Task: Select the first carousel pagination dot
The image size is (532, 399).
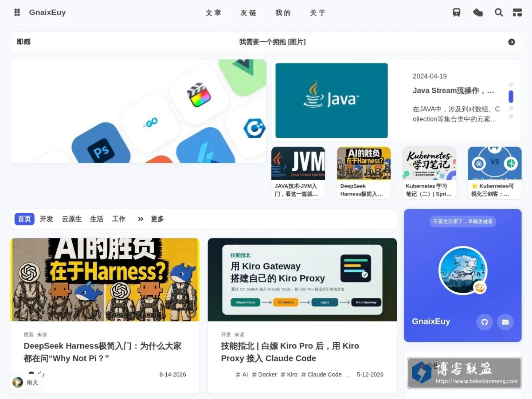Action: point(511,85)
